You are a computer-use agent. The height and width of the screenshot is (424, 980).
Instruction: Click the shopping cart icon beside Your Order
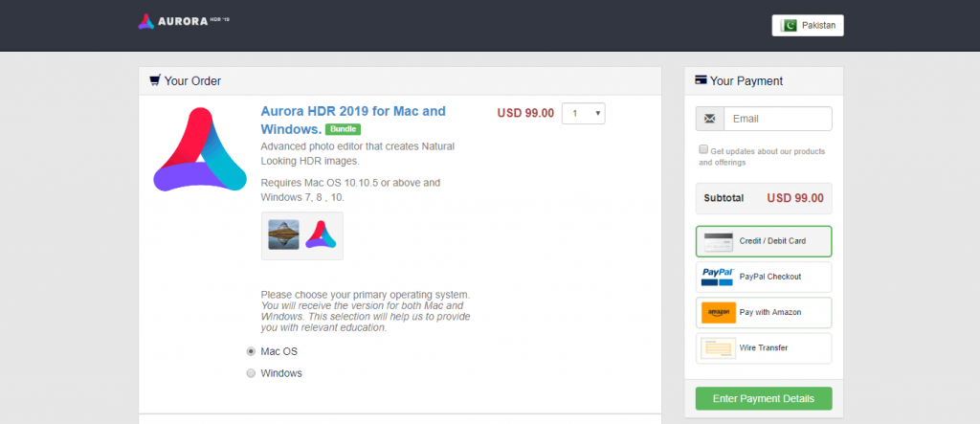click(155, 80)
